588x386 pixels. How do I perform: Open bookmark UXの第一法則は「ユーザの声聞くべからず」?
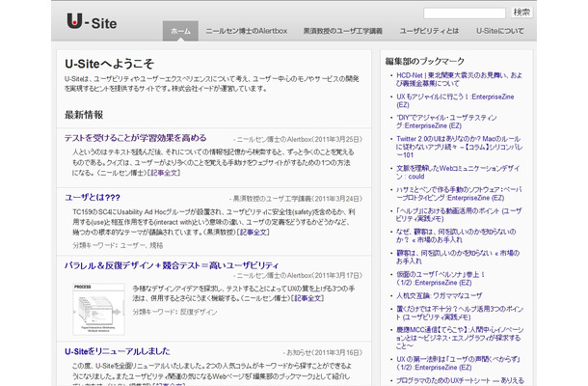(x=458, y=363)
